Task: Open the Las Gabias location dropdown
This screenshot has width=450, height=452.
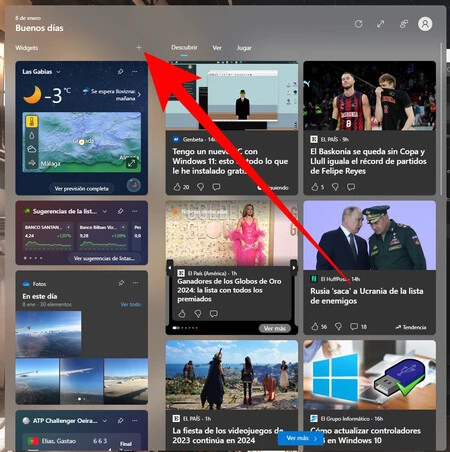Action: (58, 72)
